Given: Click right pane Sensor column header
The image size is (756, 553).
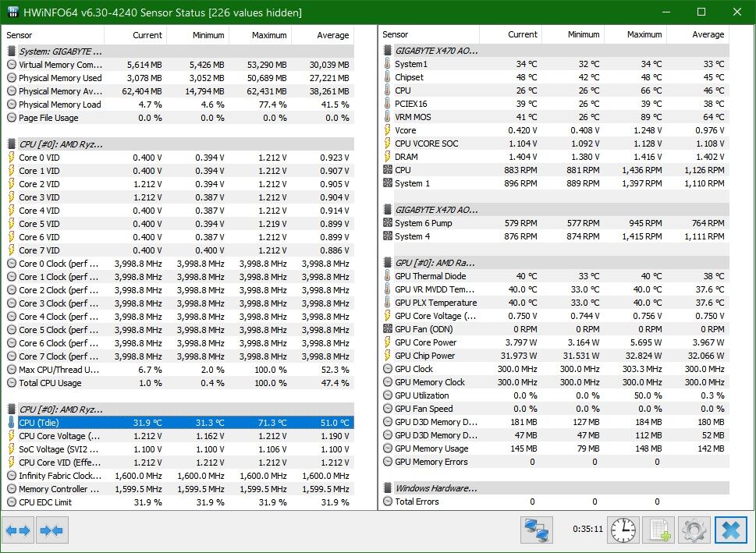Looking at the screenshot, I should pos(428,34).
